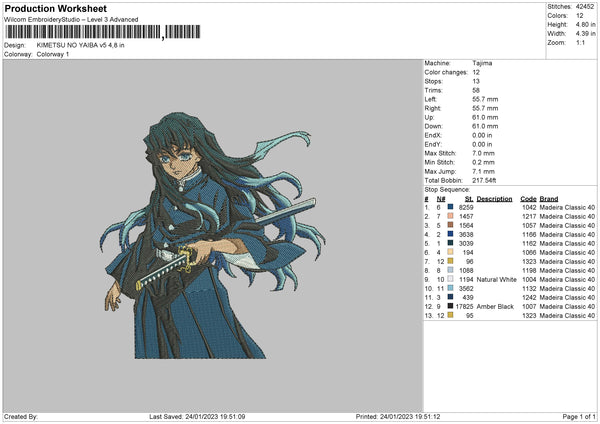
Task: Click stitch count '17825' in stop 12
Action: (x=465, y=307)
